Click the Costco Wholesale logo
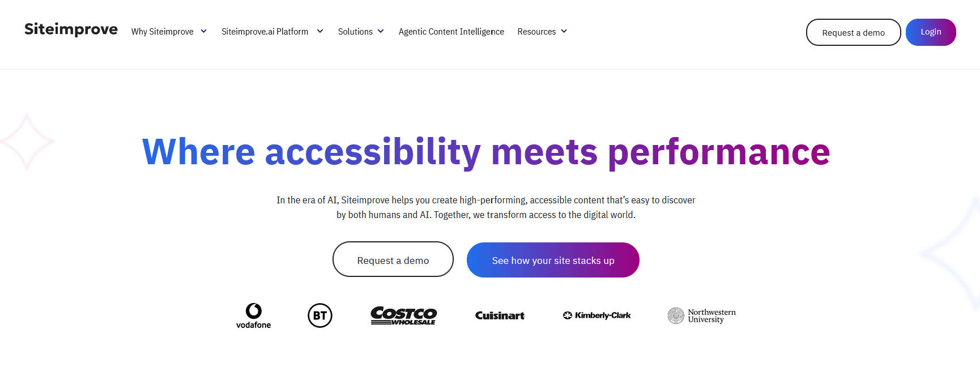Screen dimensions: 980x367 click(x=403, y=315)
